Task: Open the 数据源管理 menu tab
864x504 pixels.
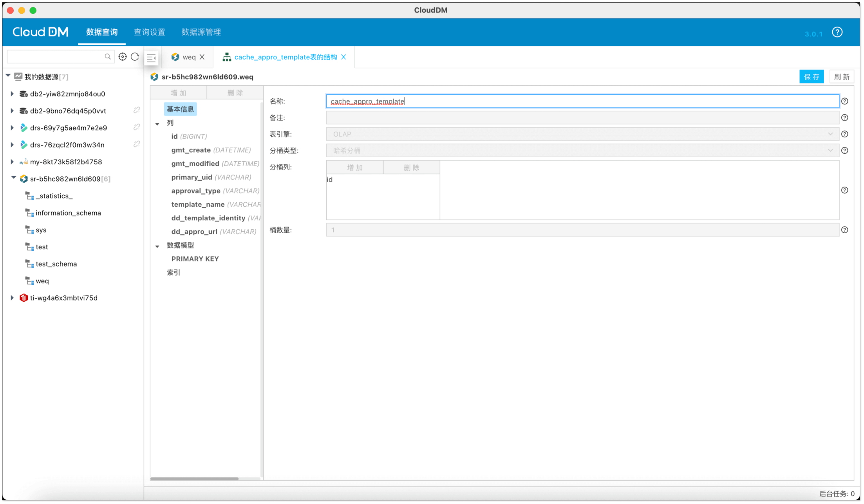Action: pyautogui.click(x=201, y=32)
